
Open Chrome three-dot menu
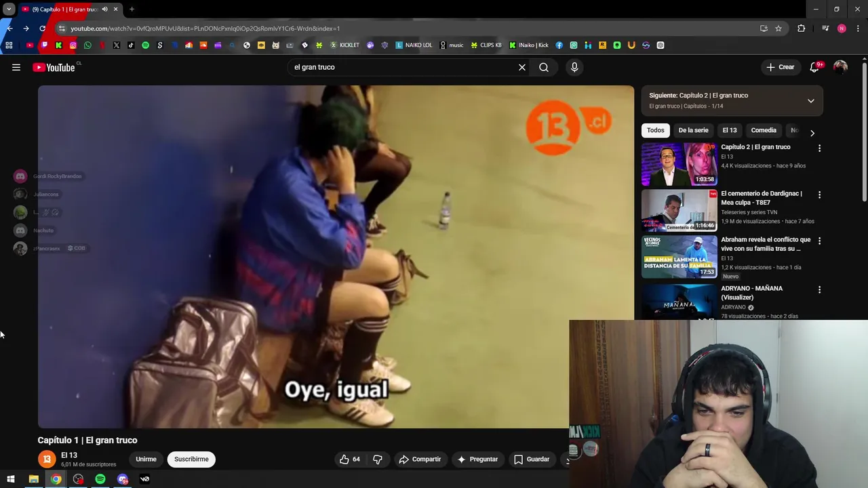tap(859, 28)
